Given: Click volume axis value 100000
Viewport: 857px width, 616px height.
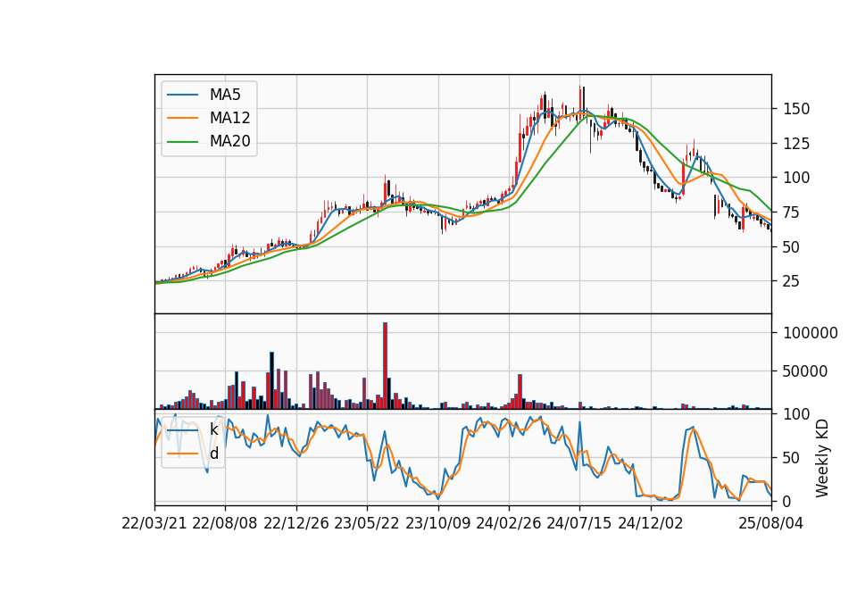Looking at the screenshot, I should coord(811,333).
